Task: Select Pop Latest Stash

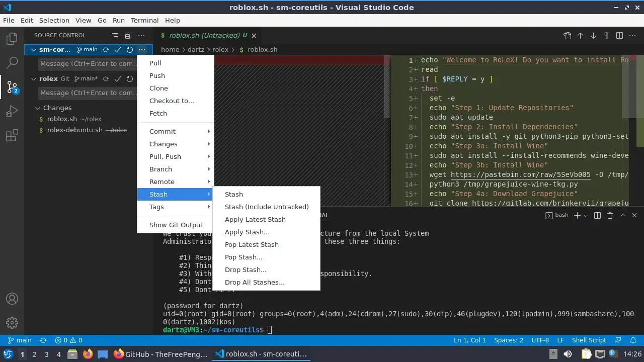Action: click(266, 244)
